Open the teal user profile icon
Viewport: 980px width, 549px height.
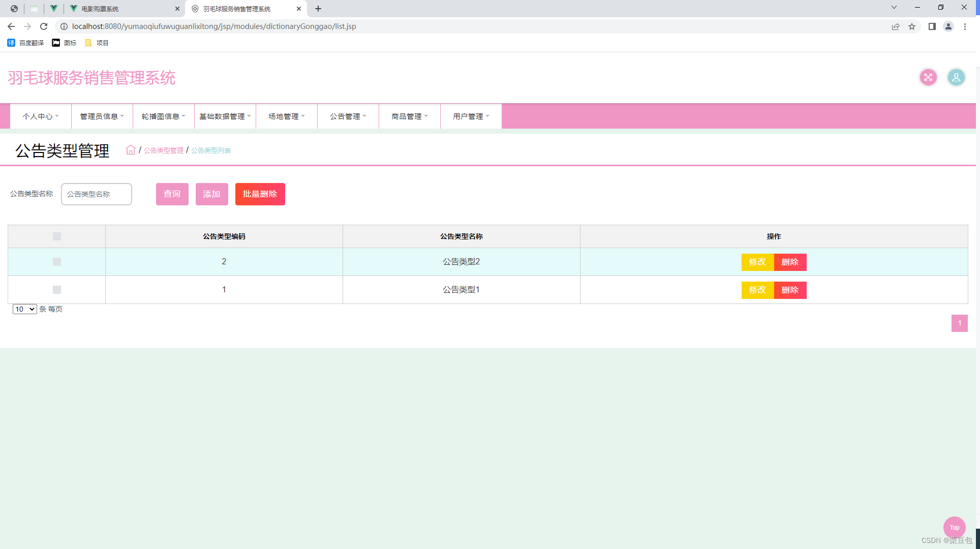pyautogui.click(x=956, y=77)
